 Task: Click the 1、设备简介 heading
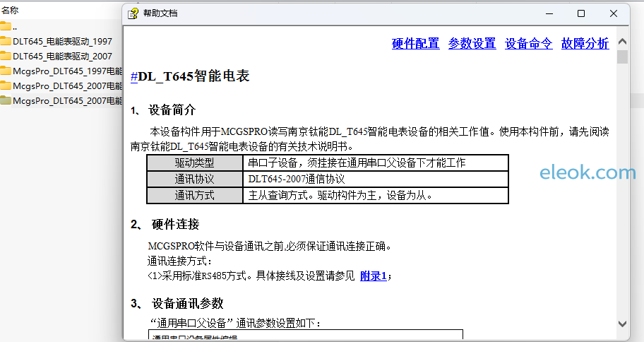pyautogui.click(x=163, y=110)
